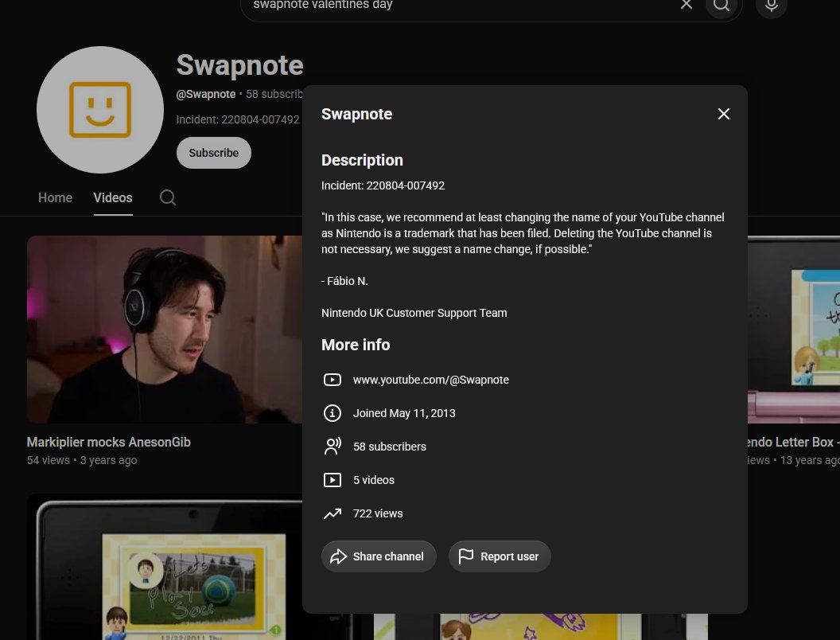Open the Letter Box video thumbnail on right
Viewport: 840px width, 640px height.
pyautogui.click(x=794, y=329)
